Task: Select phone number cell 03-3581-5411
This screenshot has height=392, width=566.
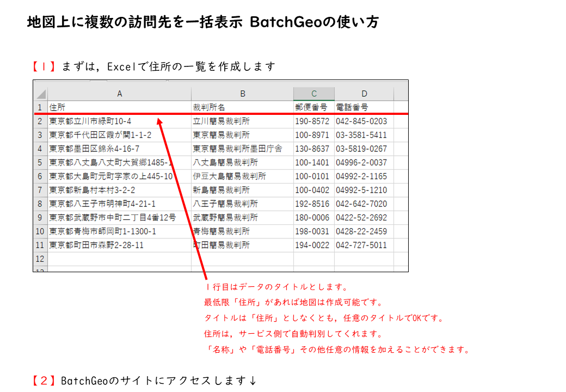Action: (364, 135)
